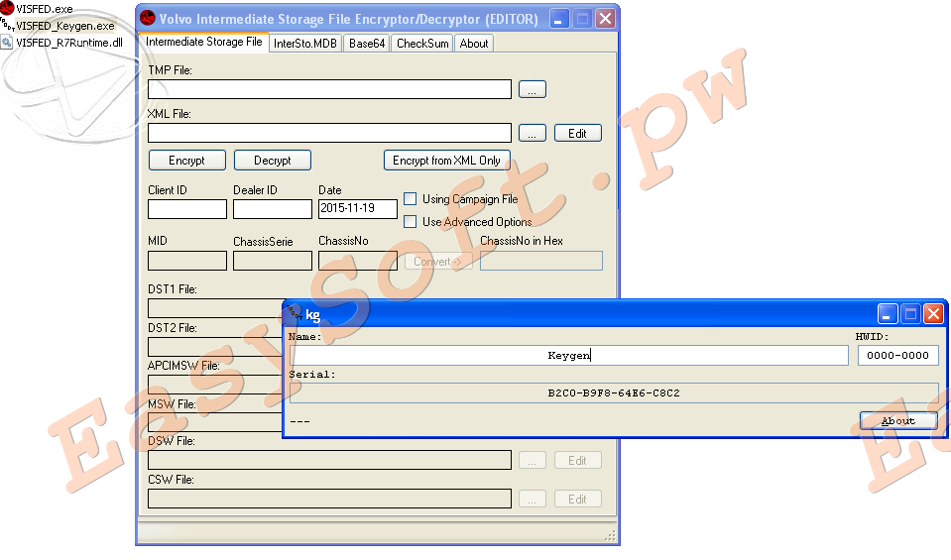Click the Name field in keygen

coord(568,355)
